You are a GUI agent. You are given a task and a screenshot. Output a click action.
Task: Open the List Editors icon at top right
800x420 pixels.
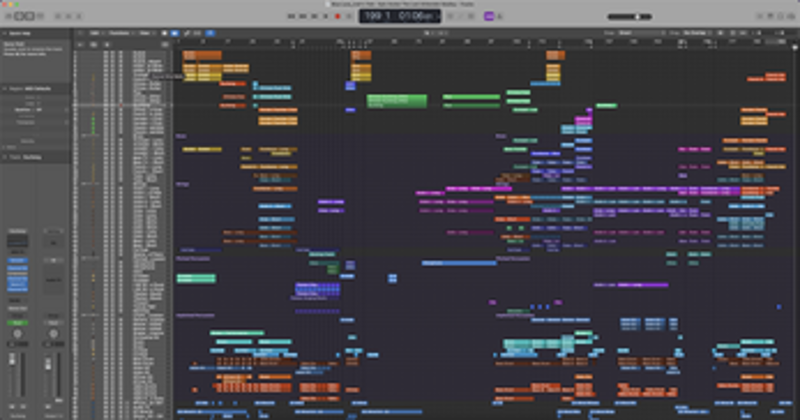pyautogui.click(x=760, y=16)
